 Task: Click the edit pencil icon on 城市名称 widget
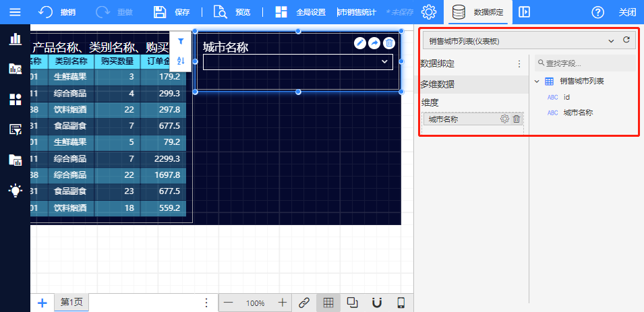pos(360,43)
